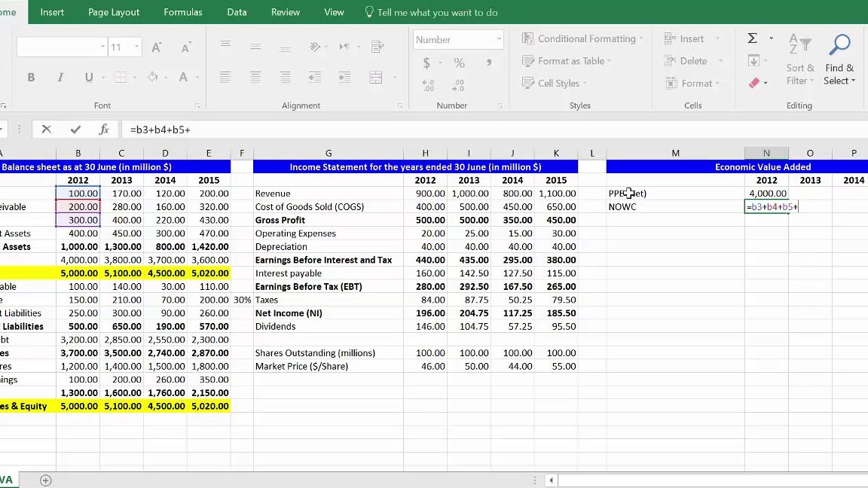
Task: Open the Formulas ribbon tab
Action: 183,12
